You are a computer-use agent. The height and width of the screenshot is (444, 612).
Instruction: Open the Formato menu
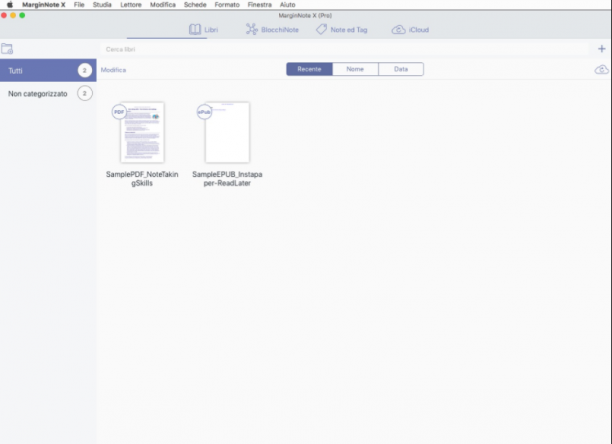pyautogui.click(x=227, y=5)
